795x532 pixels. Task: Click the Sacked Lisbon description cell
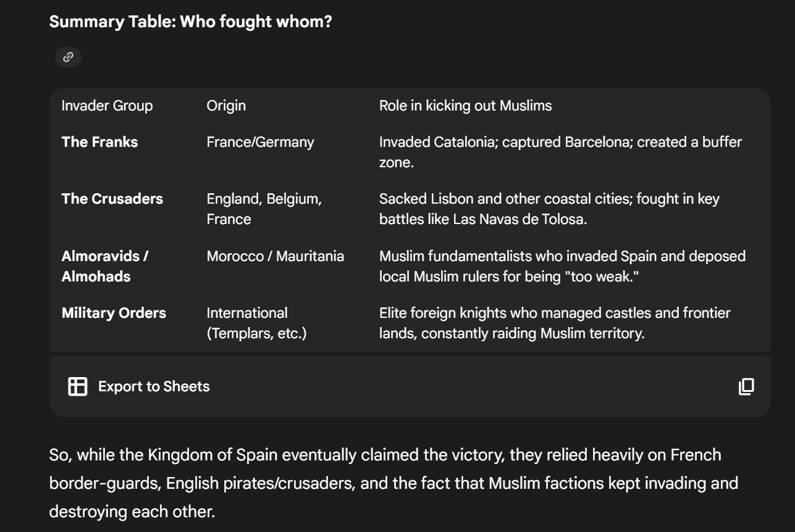[x=549, y=209]
